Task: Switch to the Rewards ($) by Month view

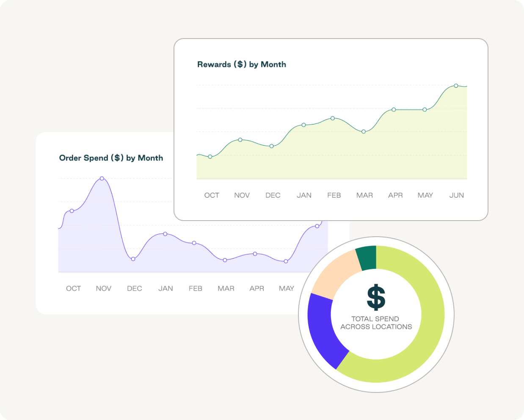Action: pos(241,64)
